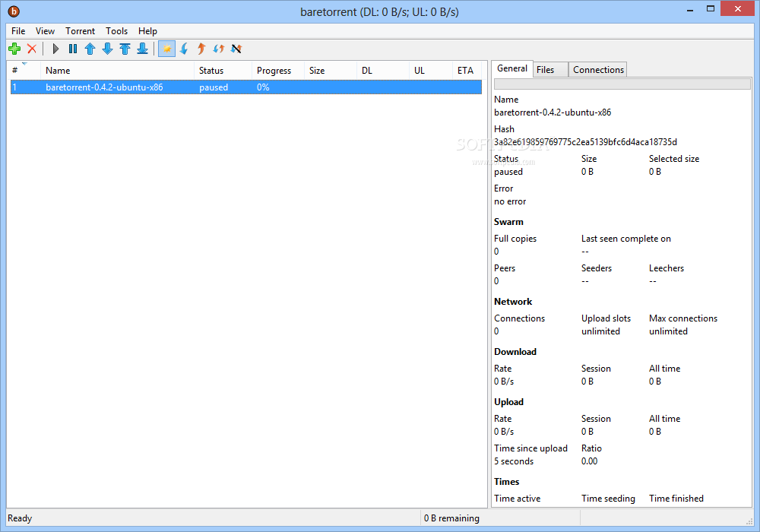Click the 0.00 ratio value

pyautogui.click(x=590, y=461)
